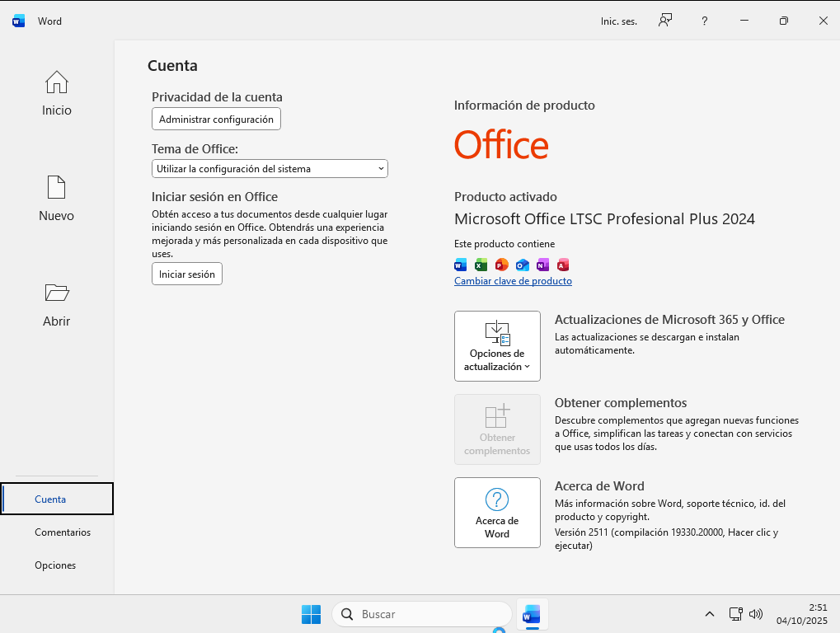Open the Acerca de Word button
Image resolution: width=840 pixels, height=633 pixels.
[x=497, y=513]
